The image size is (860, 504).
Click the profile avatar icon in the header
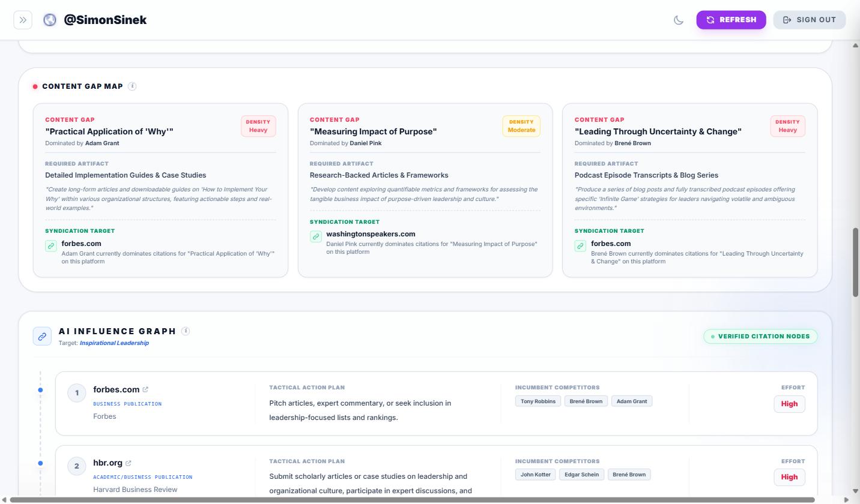coord(49,19)
